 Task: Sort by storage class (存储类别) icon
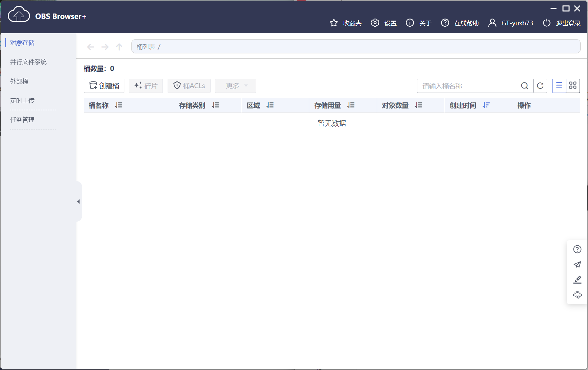point(216,105)
